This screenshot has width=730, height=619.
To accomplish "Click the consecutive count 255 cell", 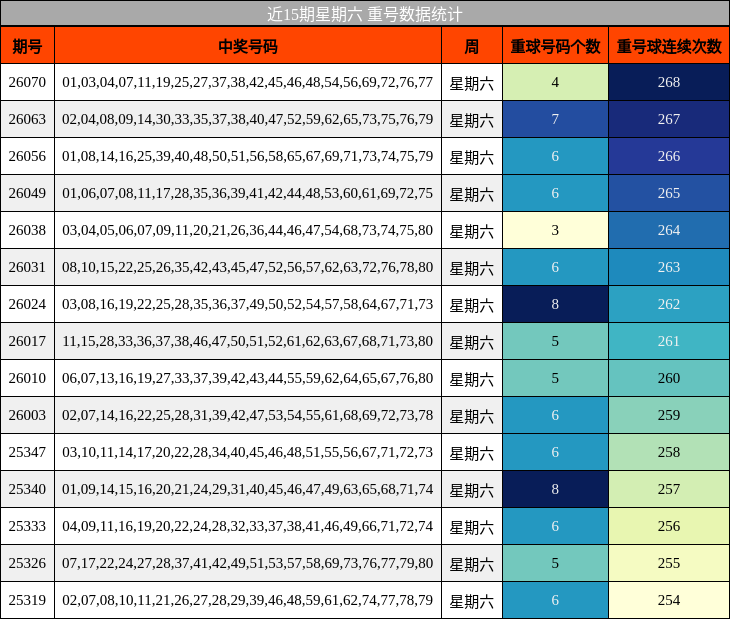I will pyautogui.click(x=669, y=563).
